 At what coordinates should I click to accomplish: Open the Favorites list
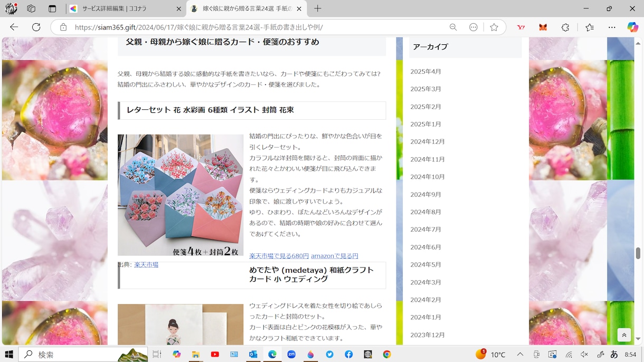[x=590, y=27]
